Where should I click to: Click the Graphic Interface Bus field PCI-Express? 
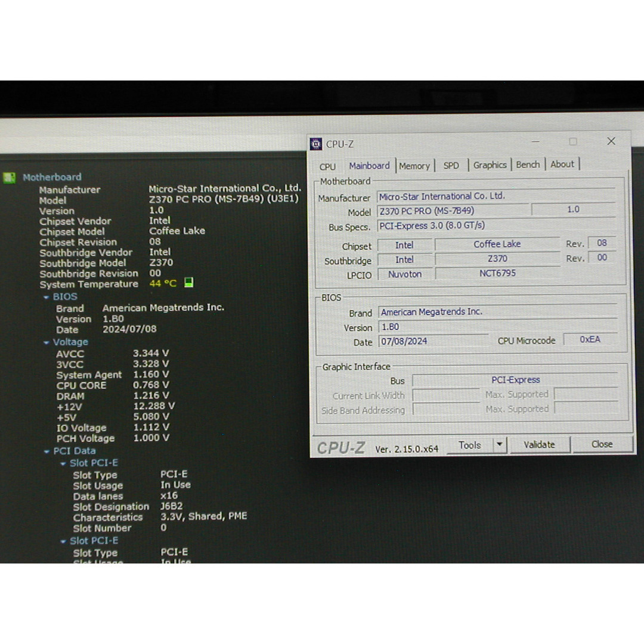[515, 380]
